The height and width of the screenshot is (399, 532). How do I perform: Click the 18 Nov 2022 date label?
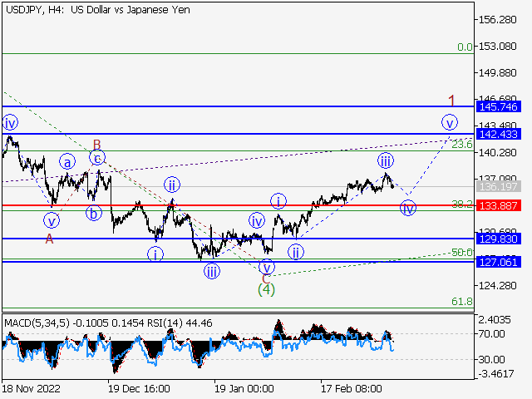32,388
